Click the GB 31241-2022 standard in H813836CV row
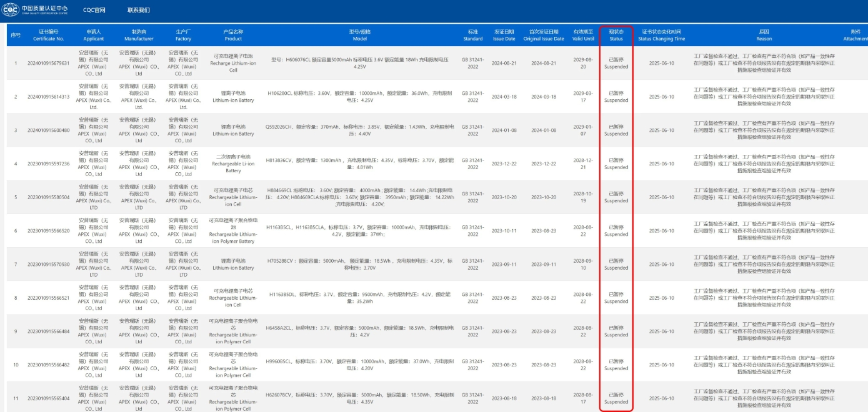 point(472,164)
